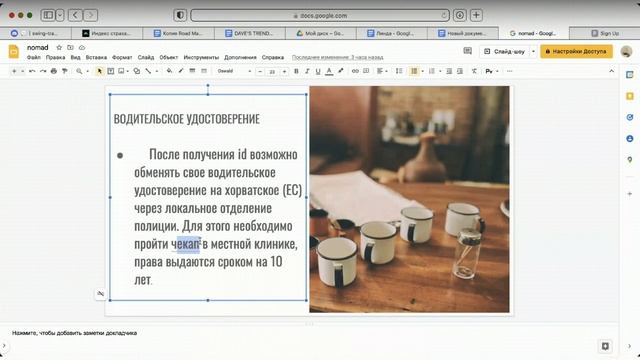Open the fill color bucket
The height and width of the screenshot is (360, 640).
169,71
